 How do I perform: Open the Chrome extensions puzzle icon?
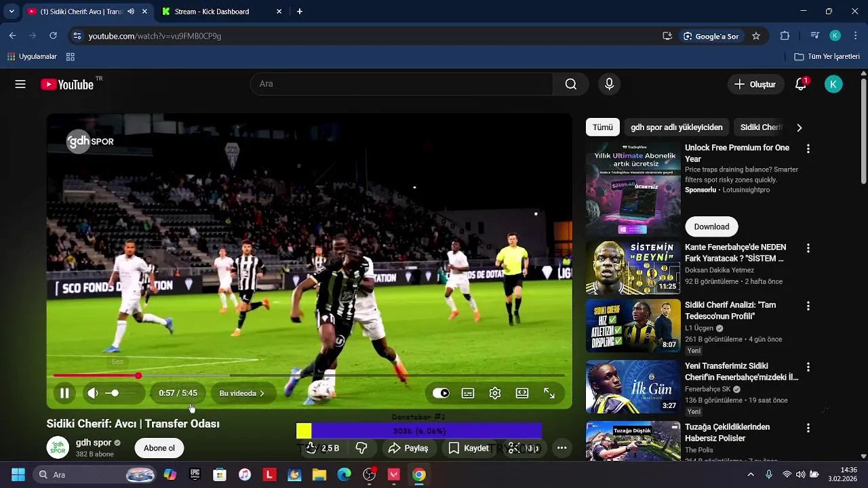coord(785,36)
